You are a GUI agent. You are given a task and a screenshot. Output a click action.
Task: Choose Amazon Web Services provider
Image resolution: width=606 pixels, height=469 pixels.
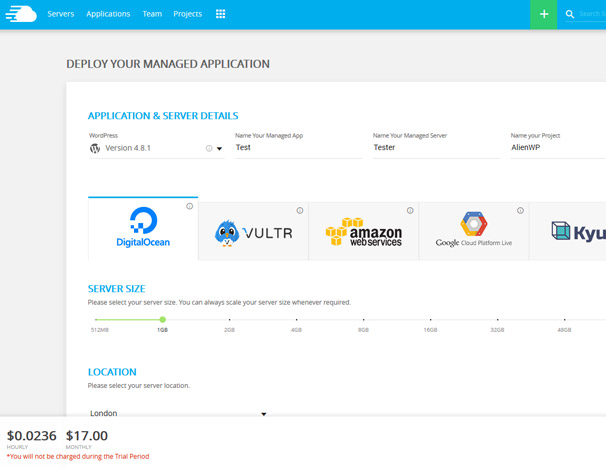pos(364,231)
